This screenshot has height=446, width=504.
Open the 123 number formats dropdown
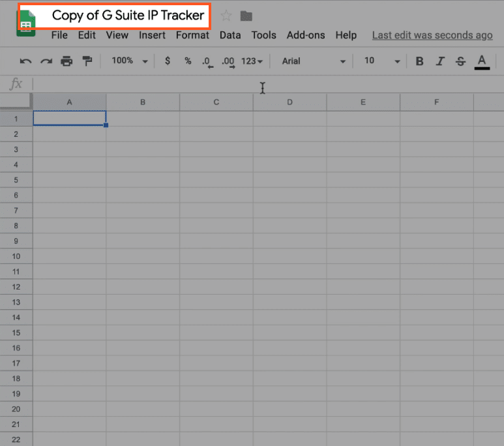(x=252, y=61)
